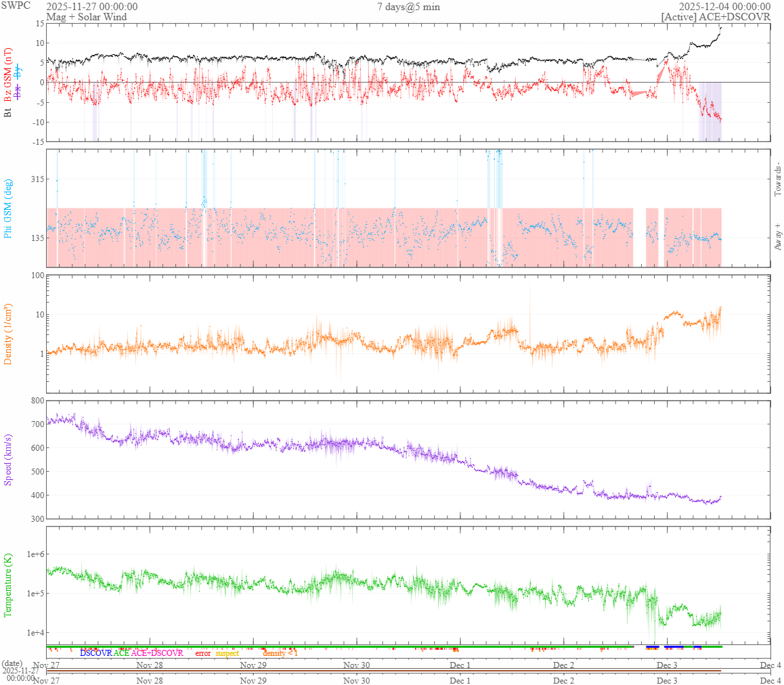Click inside the Density plot panel
The height and width of the screenshot is (685, 784).
pos(408,334)
